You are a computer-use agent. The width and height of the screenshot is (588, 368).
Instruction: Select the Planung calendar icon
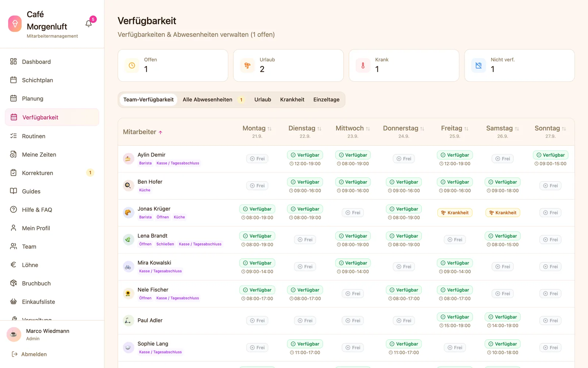click(x=14, y=98)
